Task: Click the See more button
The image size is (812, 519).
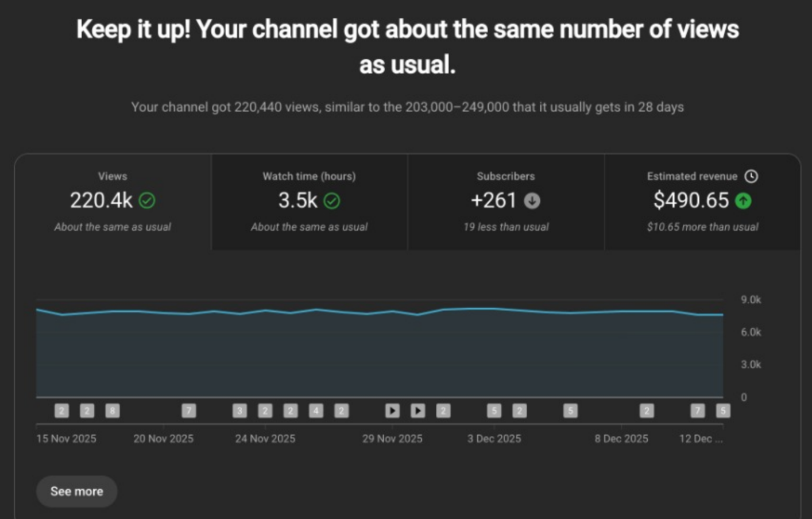Action: (x=76, y=491)
